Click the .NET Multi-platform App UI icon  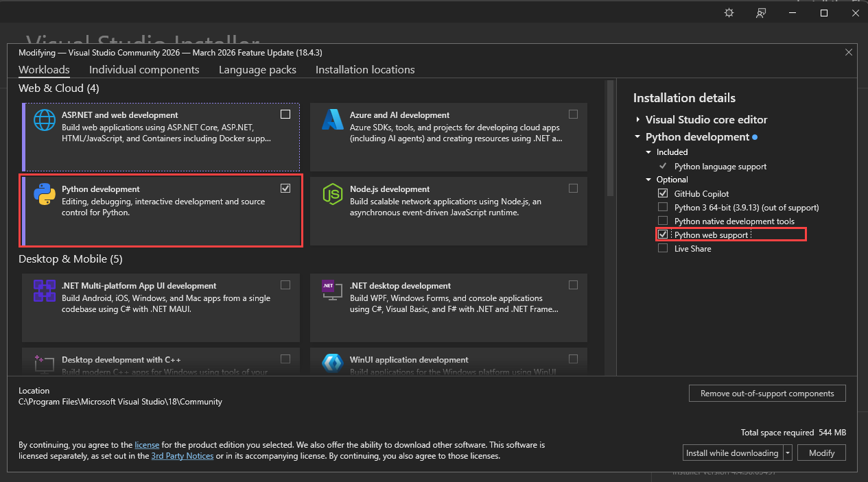45,291
